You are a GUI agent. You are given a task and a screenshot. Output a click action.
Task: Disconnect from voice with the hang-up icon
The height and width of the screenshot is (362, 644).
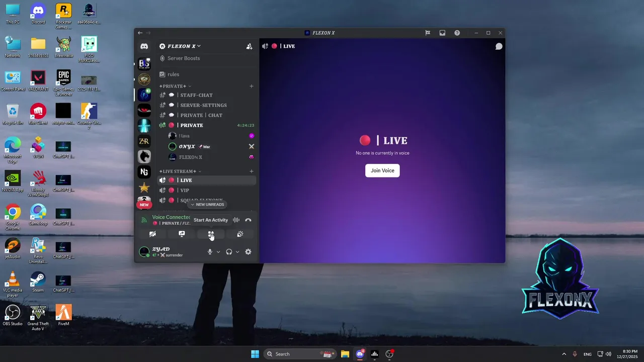(x=248, y=220)
